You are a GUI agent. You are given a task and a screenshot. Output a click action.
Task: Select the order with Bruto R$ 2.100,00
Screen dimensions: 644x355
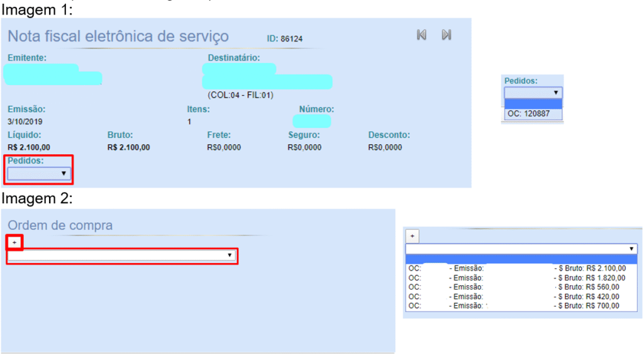click(x=521, y=268)
